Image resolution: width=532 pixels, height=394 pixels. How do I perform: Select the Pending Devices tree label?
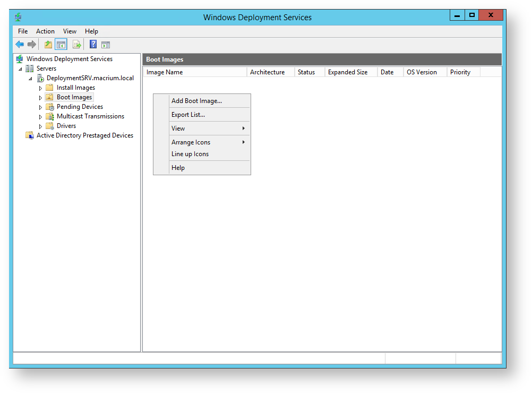click(x=80, y=107)
